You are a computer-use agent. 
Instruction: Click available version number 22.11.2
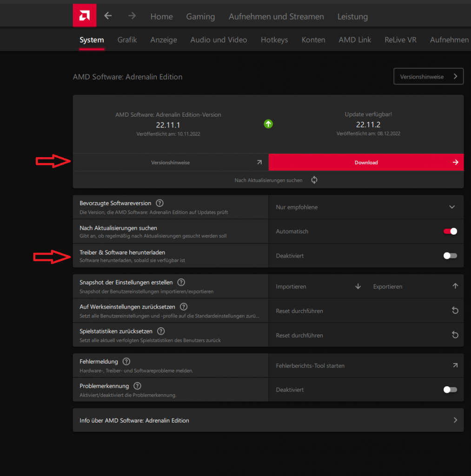click(x=368, y=125)
